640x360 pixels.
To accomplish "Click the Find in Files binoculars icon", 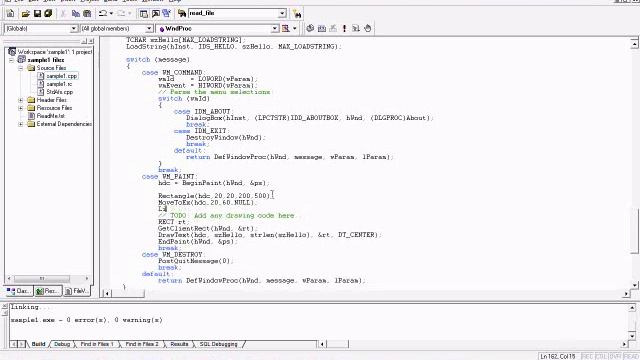I will click(x=182, y=13).
